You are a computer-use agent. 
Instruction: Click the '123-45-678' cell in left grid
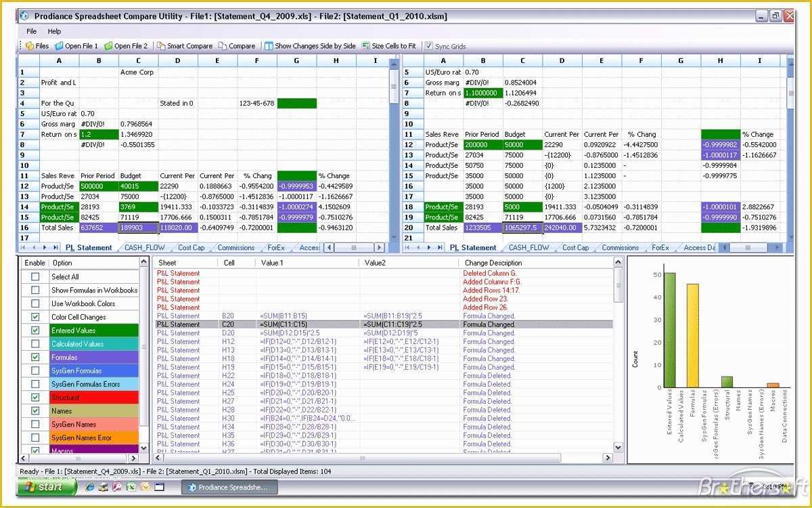tap(256, 103)
